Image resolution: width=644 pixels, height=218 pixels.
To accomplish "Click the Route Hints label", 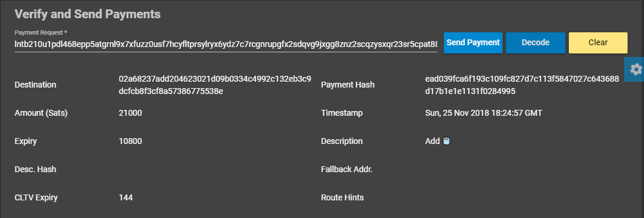I will click(x=342, y=198).
